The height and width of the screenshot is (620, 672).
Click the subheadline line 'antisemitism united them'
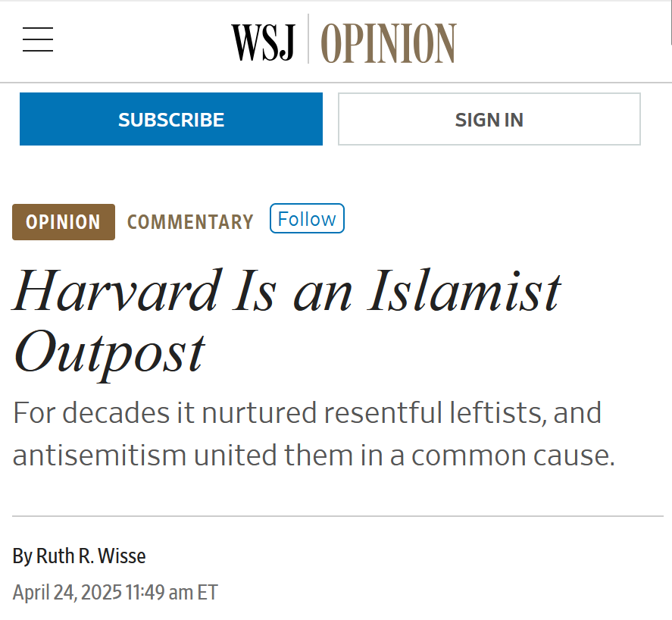pos(314,455)
